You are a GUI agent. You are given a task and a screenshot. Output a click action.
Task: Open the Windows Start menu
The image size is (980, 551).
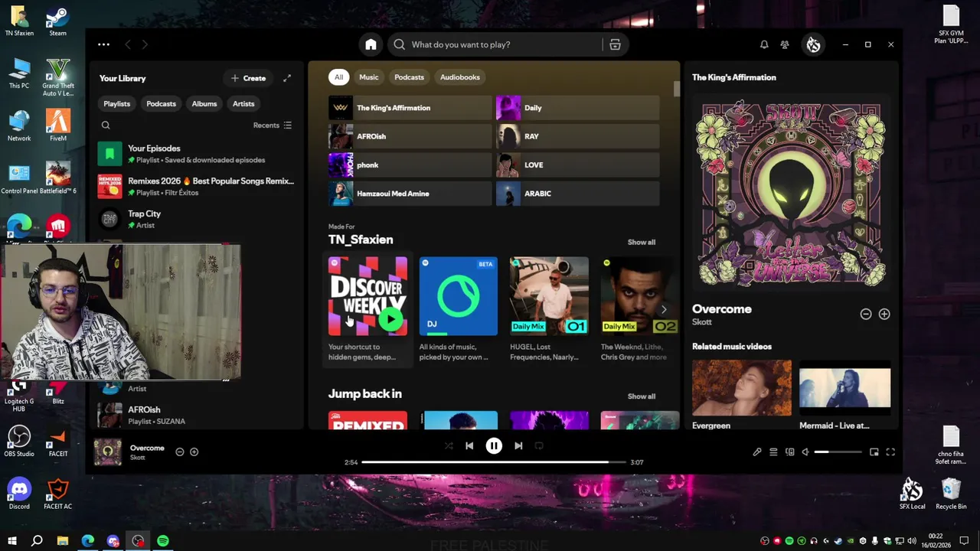(11, 541)
